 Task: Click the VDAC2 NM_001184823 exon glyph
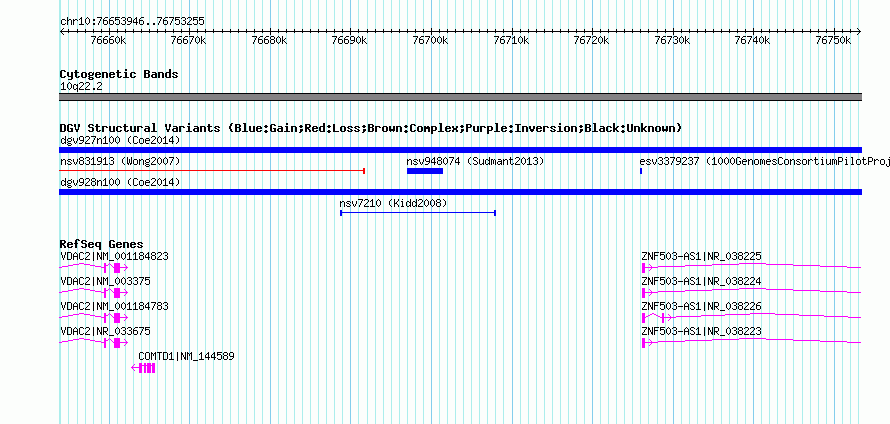click(117, 268)
